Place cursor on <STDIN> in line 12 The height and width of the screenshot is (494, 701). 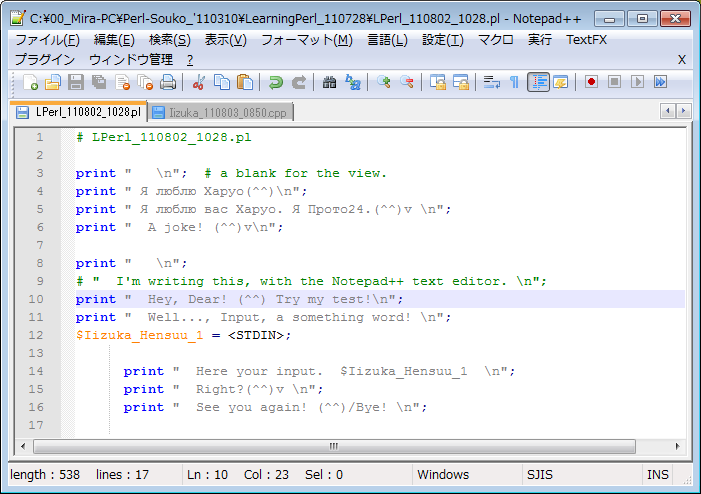click(x=256, y=335)
